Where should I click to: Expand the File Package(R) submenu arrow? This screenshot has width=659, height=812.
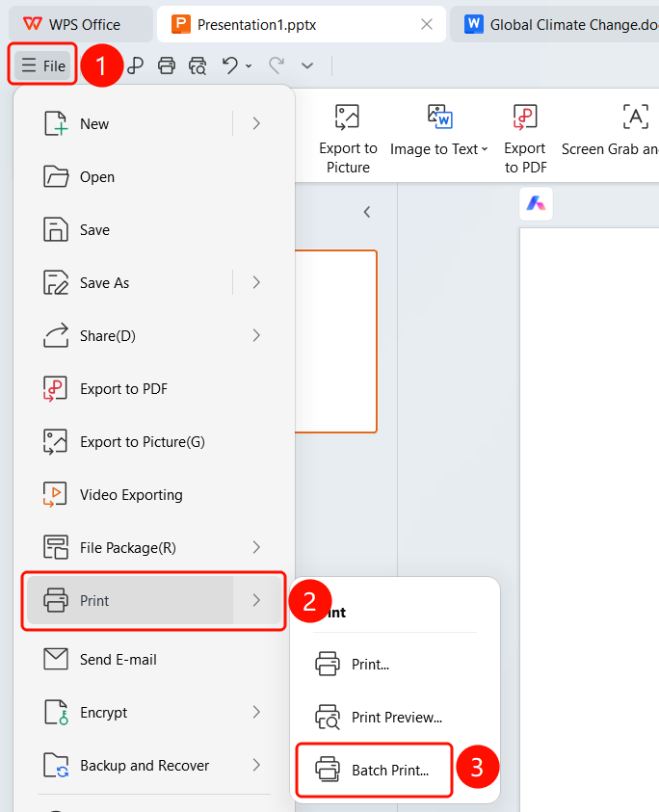pyautogui.click(x=256, y=548)
